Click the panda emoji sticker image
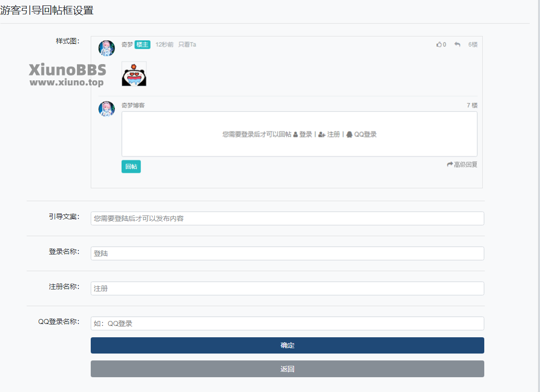540x392 pixels. pyautogui.click(x=134, y=73)
